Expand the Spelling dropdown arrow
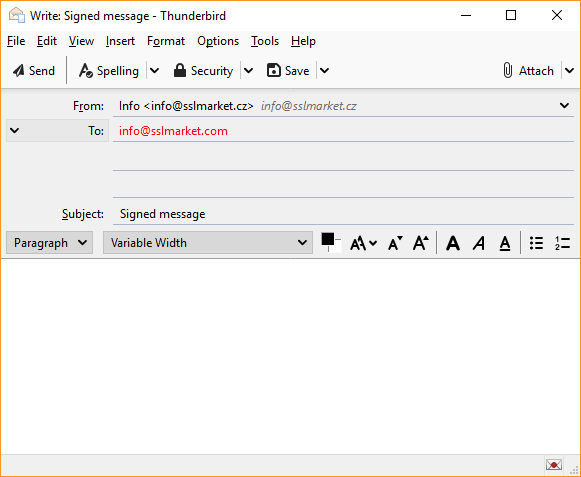Image resolution: width=581 pixels, height=477 pixels. [x=155, y=70]
